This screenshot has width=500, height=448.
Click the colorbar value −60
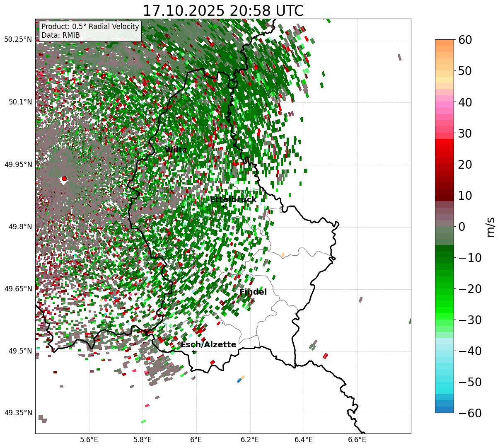tap(470, 413)
